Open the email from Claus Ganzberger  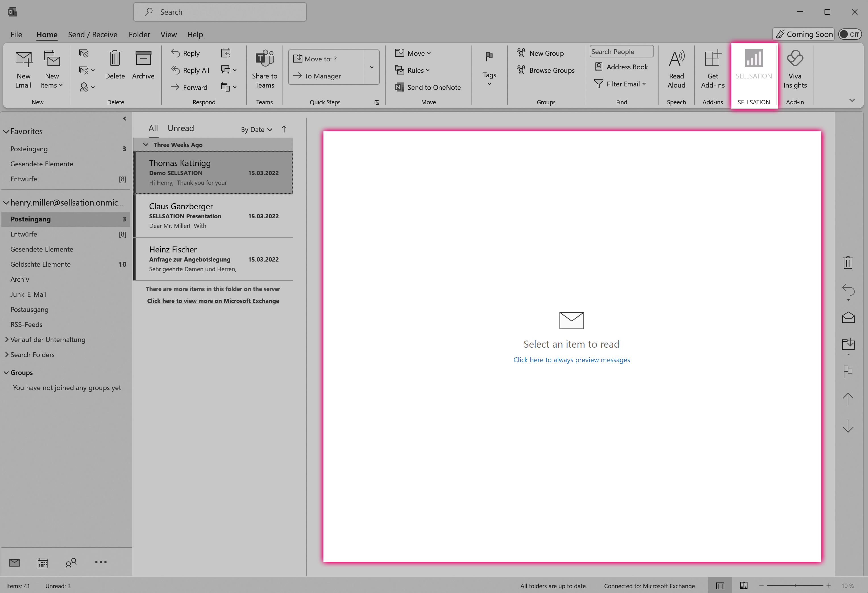pyautogui.click(x=213, y=216)
